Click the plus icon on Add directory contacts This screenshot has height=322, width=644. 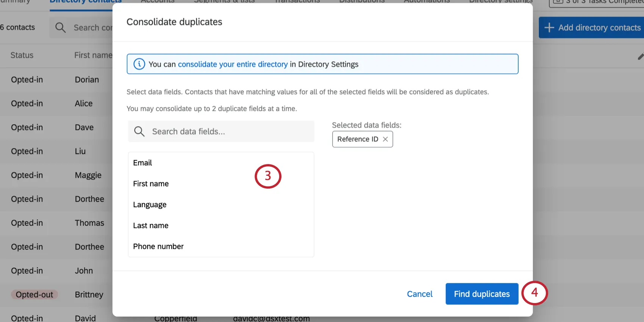click(549, 28)
